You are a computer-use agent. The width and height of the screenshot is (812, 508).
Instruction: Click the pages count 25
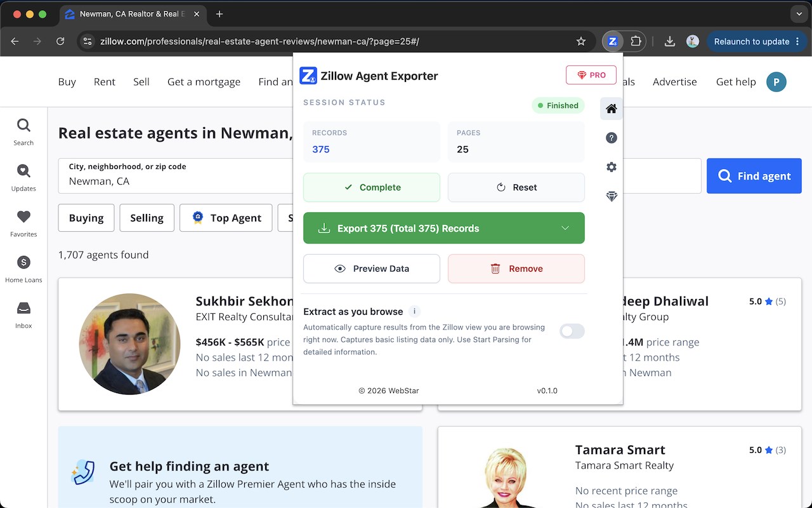[x=463, y=149]
